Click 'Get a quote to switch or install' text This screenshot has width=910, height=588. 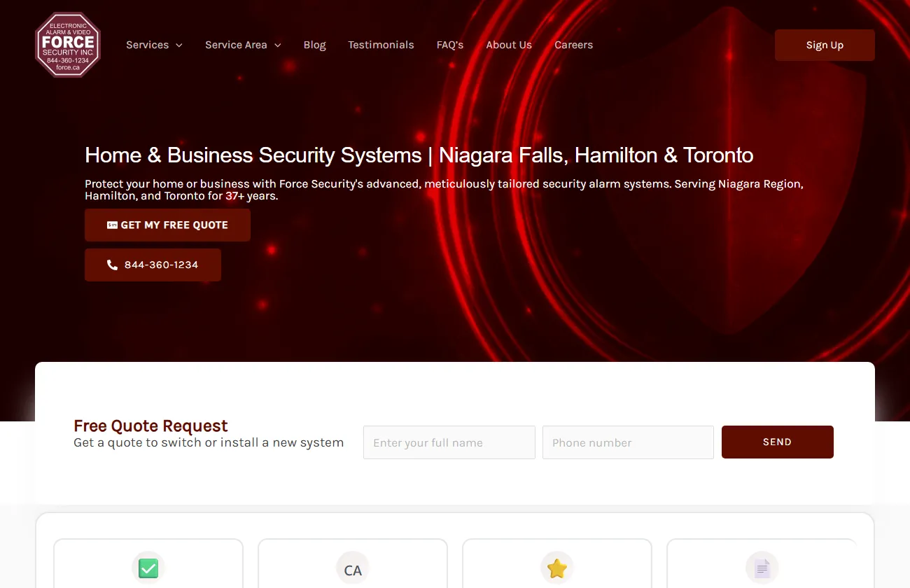(209, 442)
